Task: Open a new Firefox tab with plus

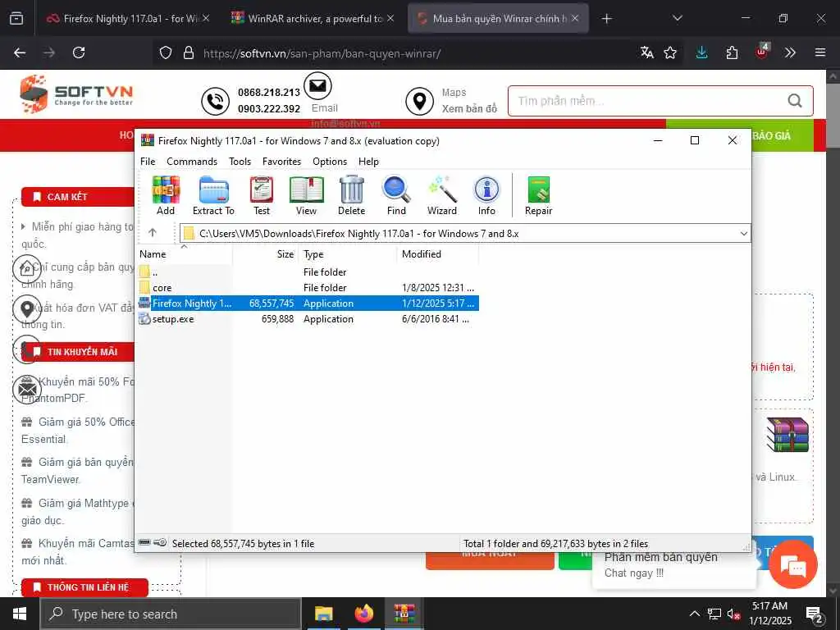Action: click(606, 19)
